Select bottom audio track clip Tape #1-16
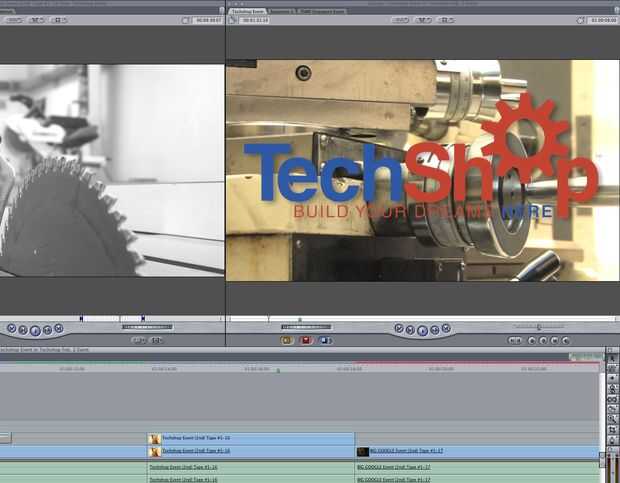Image resolution: width=620 pixels, height=483 pixels. click(251, 479)
